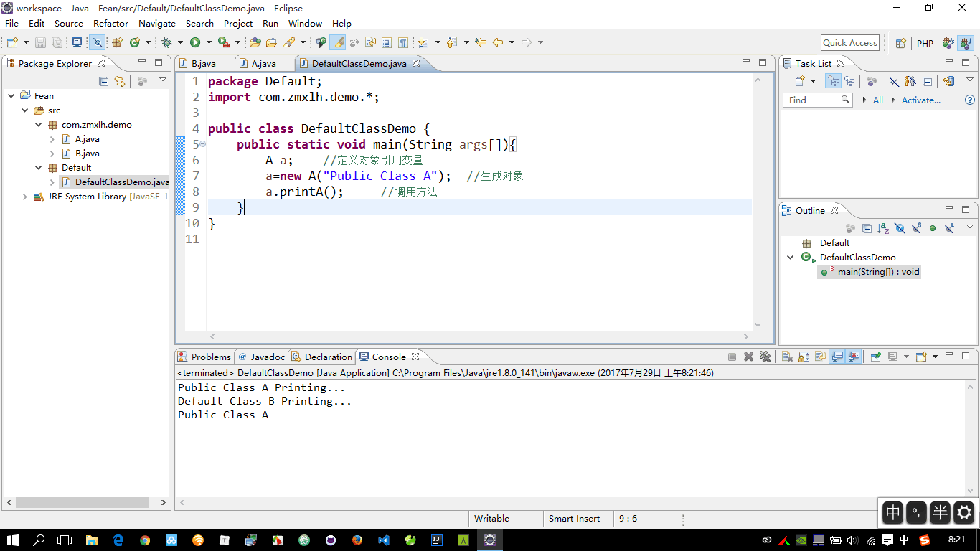This screenshot has width=980, height=551.
Task: Click the Windows Start button
Action: point(13,540)
